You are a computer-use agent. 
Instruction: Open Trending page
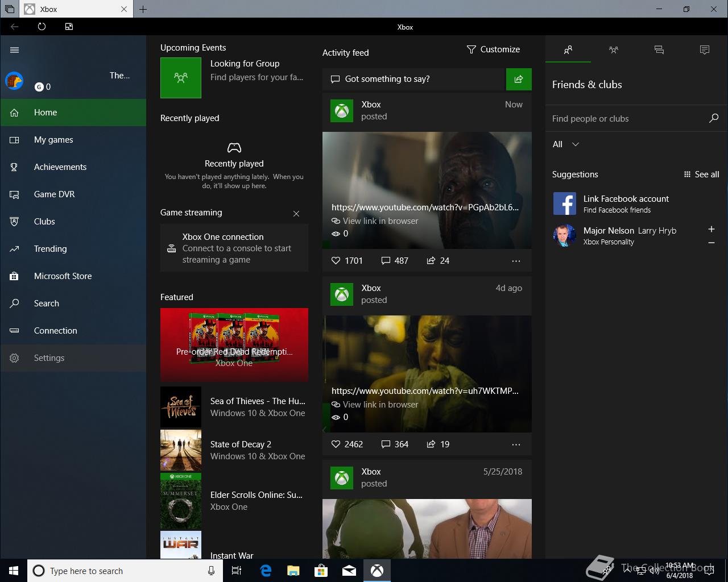pos(73,249)
